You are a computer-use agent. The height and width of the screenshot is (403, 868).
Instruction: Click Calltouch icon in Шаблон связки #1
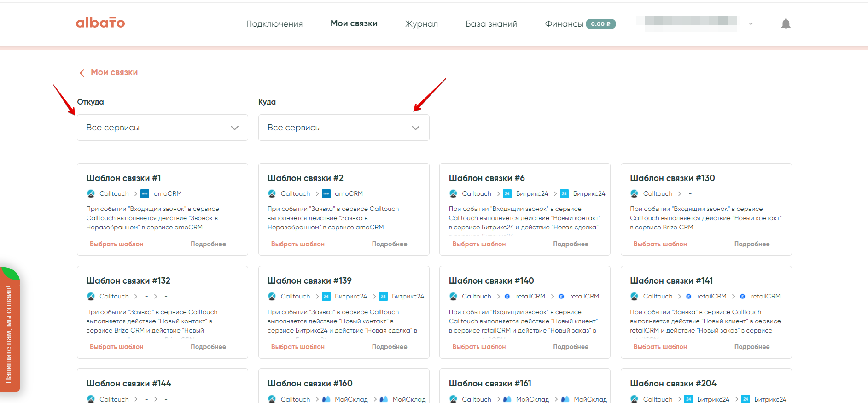point(91,193)
